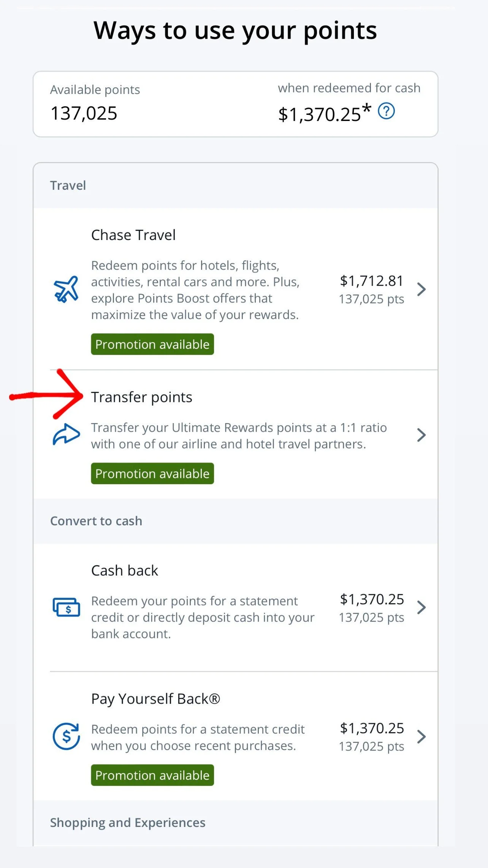
Task: Click the airplane icon for Chase Travel
Action: [x=66, y=289]
